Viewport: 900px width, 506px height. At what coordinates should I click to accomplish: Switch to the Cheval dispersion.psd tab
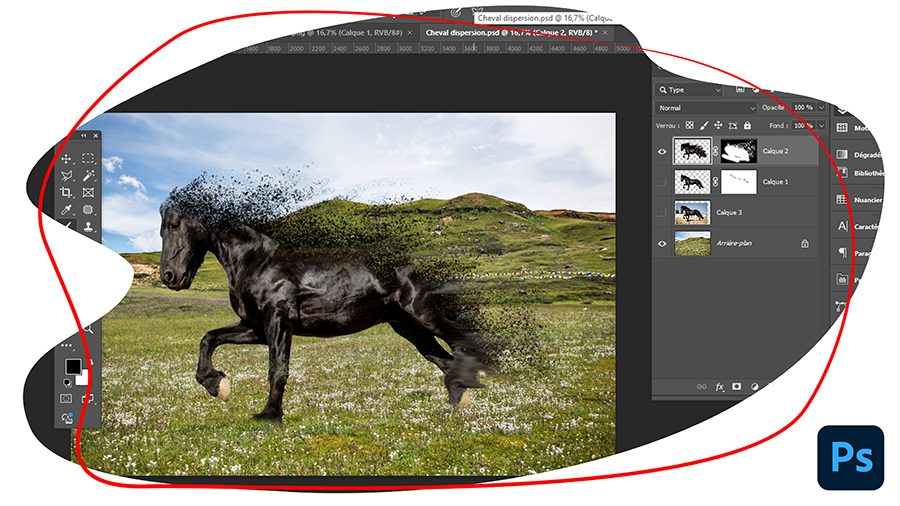[x=507, y=32]
